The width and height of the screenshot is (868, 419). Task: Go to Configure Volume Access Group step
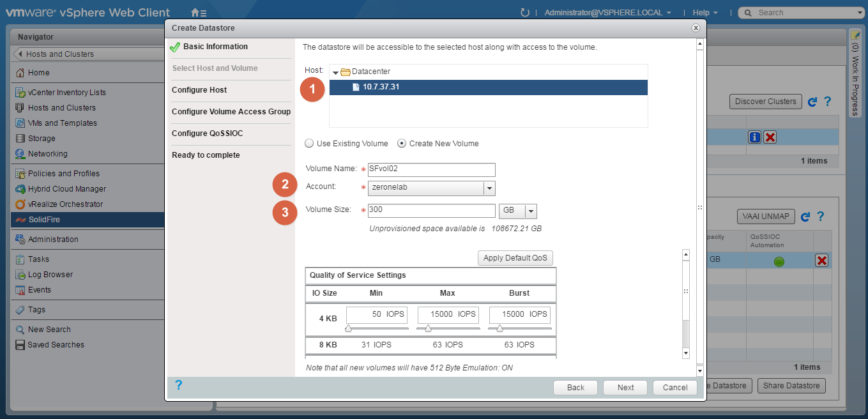(231, 112)
